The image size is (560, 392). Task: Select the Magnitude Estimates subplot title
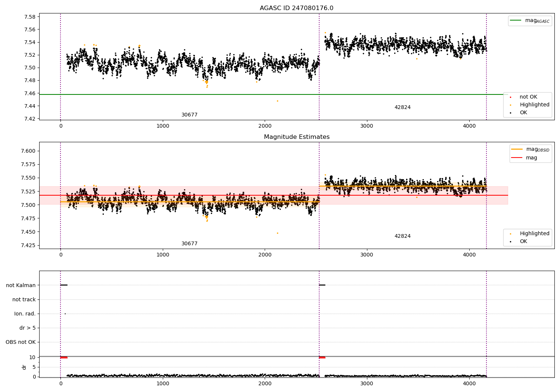[296, 137]
